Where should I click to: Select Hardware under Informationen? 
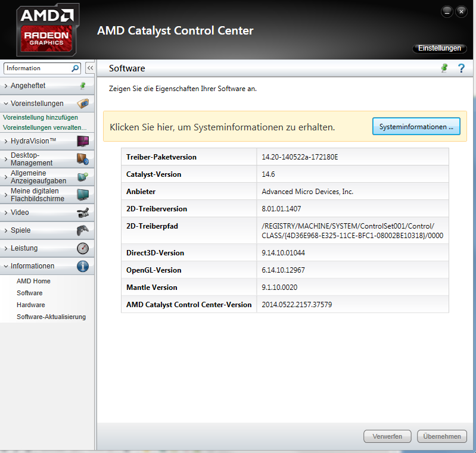(30, 305)
